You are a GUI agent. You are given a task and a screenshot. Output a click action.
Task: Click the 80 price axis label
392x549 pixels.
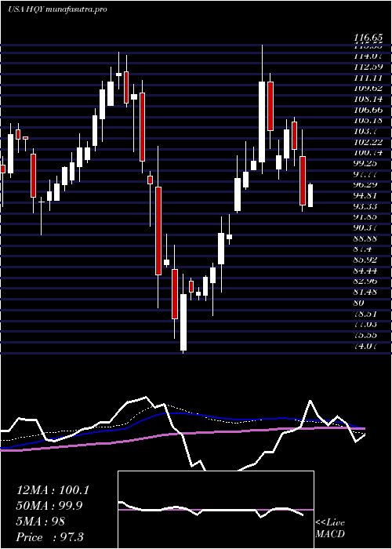[x=359, y=303]
